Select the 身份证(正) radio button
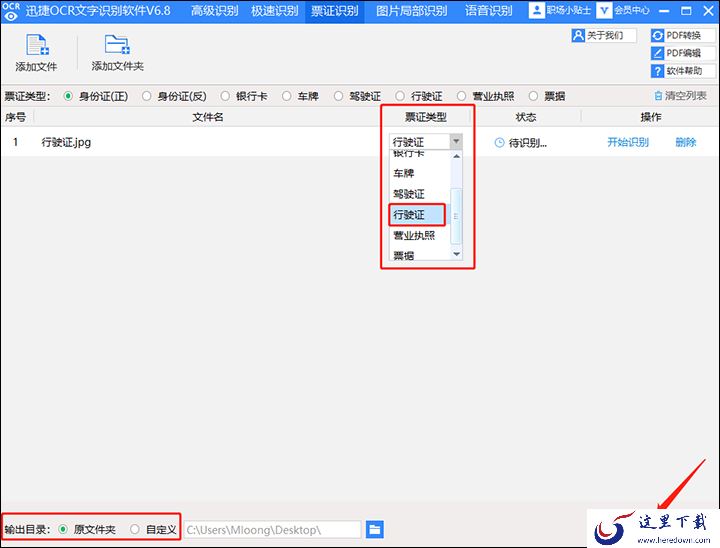 (x=68, y=96)
